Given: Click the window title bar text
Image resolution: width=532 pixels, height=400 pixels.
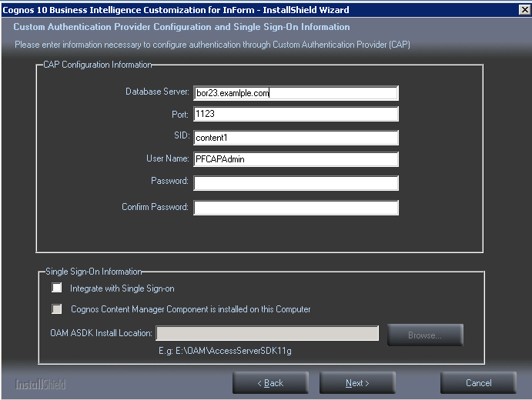Looking at the screenshot, I should click(176, 10).
